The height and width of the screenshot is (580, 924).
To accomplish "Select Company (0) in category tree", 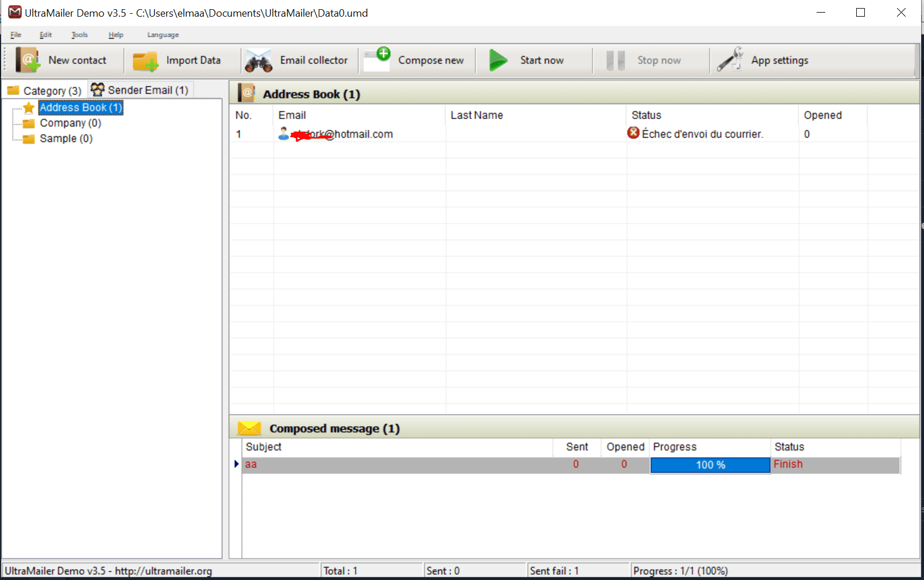I will tap(71, 123).
